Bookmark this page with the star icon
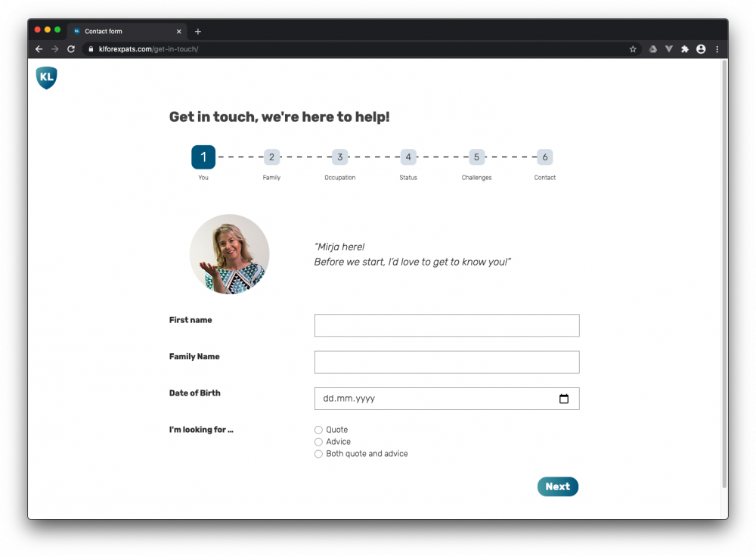756x556 pixels. tap(633, 49)
